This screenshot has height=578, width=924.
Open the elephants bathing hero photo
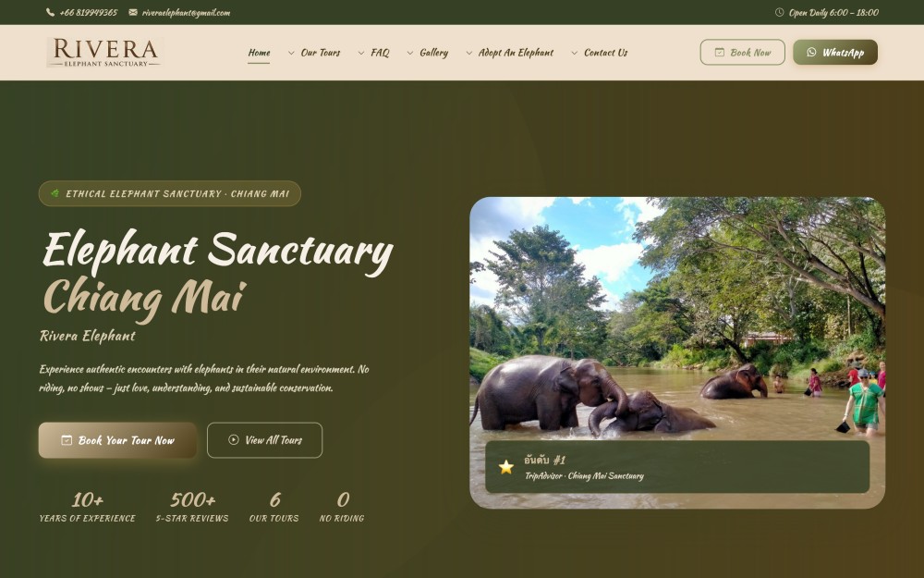coord(677,318)
